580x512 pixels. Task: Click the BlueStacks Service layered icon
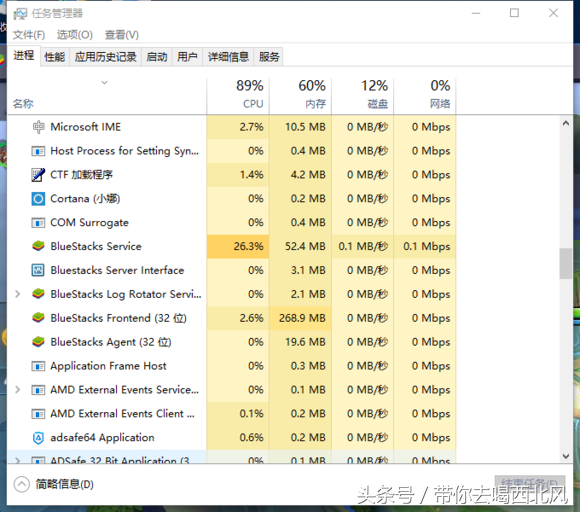38,246
